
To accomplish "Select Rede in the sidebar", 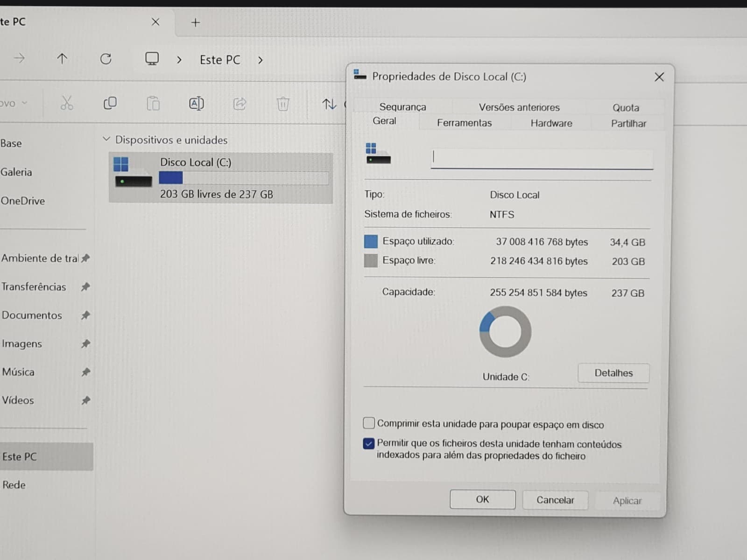I will 14,485.
